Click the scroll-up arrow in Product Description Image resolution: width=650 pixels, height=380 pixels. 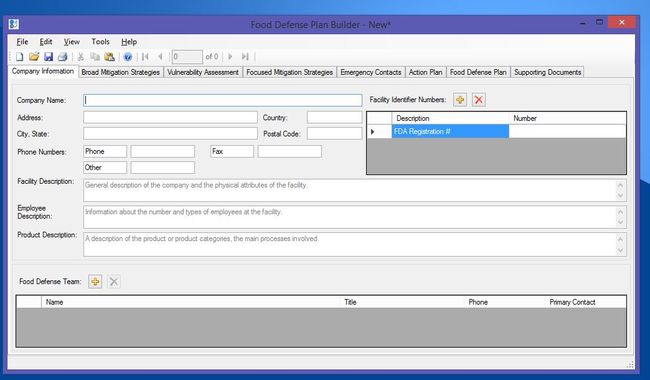[x=620, y=239]
